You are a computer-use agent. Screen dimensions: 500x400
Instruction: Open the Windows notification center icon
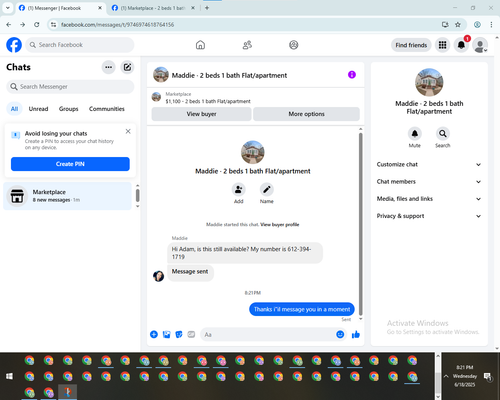point(488,377)
